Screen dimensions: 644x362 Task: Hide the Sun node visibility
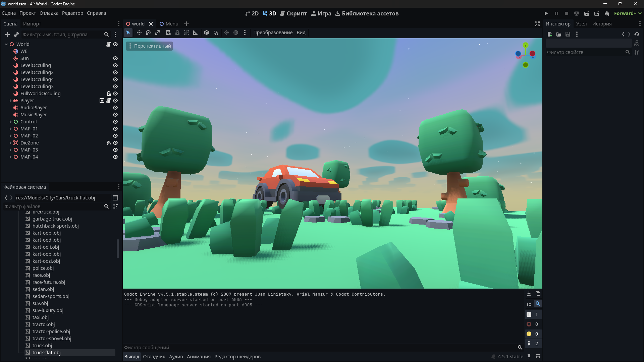(x=115, y=58)
